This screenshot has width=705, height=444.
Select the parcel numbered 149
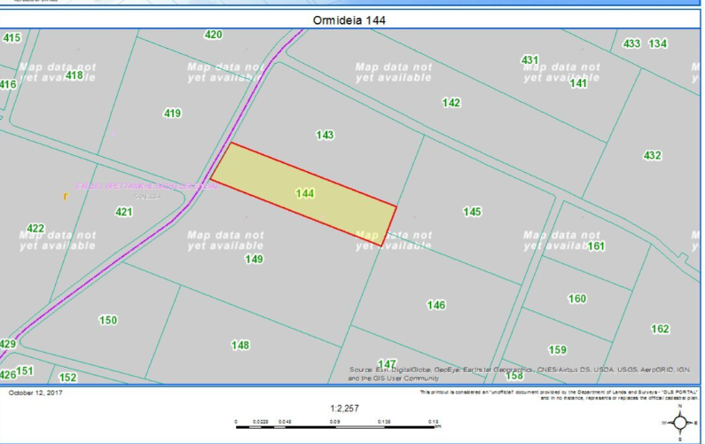254,259
